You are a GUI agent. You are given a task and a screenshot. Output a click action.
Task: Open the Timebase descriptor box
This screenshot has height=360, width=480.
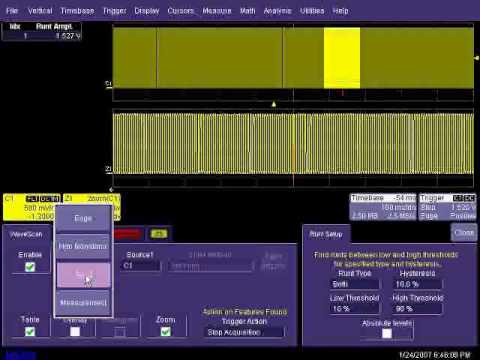click(x=383, y=207)
